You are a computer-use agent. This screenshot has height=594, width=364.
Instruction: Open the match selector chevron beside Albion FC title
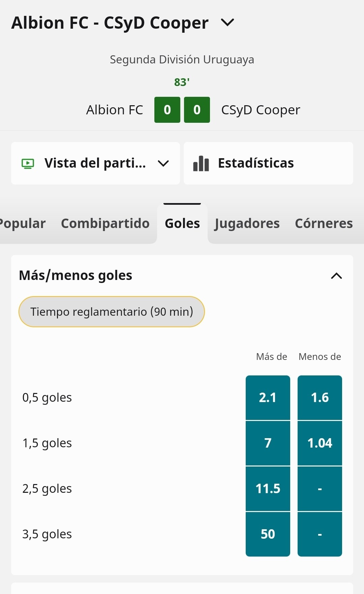[227, 23]
